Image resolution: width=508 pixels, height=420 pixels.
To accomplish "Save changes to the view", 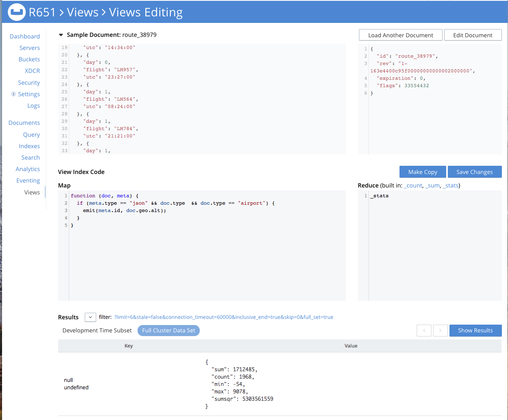I will click(474, 172).
